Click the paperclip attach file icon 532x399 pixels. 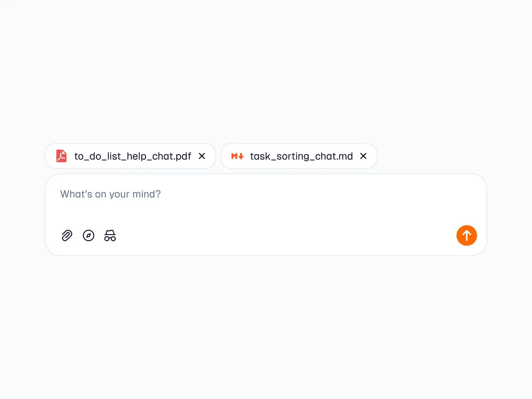click(67, 235)
